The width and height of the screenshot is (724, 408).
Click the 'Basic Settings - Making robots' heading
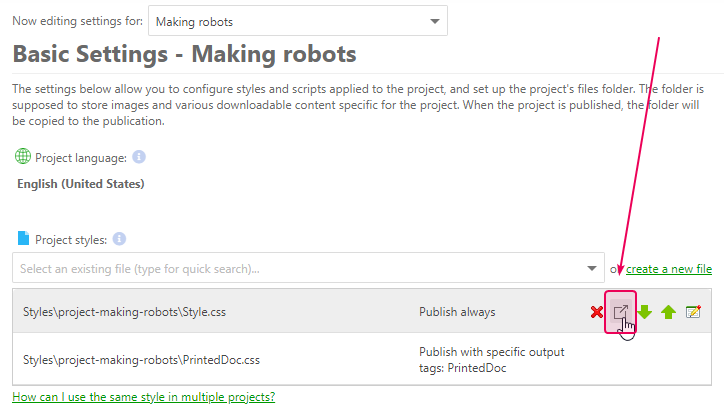click(185, 54)
